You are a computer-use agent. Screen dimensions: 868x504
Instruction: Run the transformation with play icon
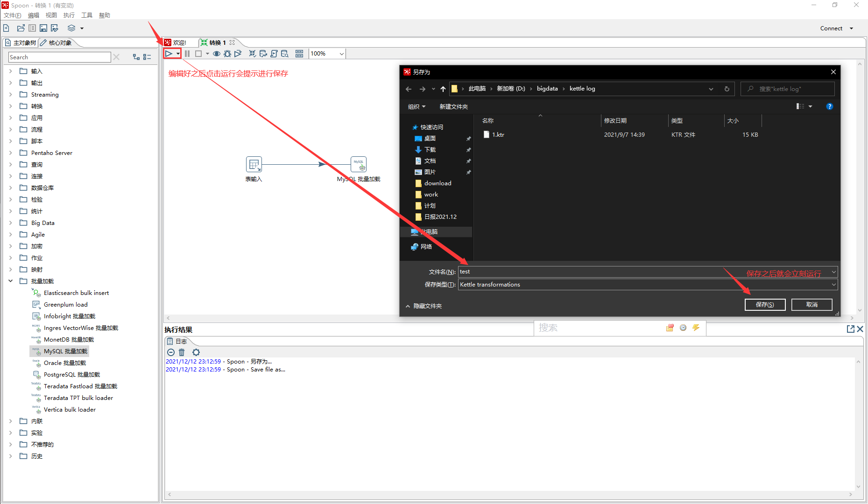(x=169, y=54)
